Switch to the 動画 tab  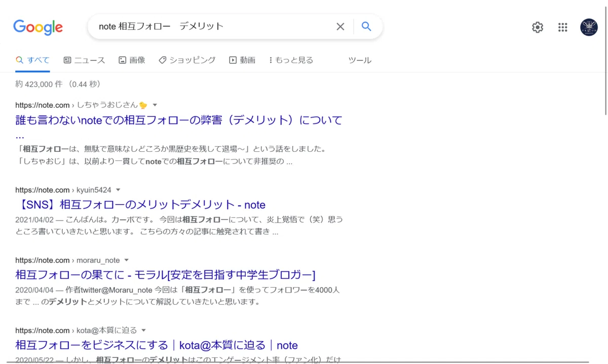point(242,60)
